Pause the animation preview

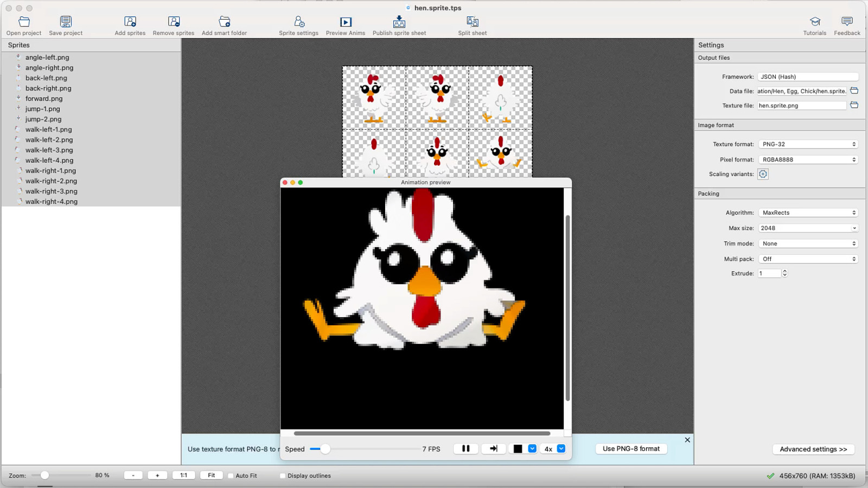(x=465, y=448)
